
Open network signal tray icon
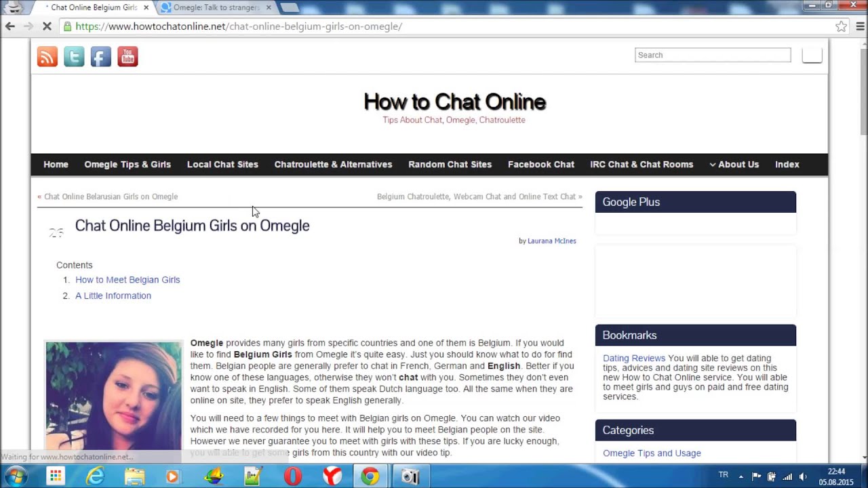click(787, 476)
